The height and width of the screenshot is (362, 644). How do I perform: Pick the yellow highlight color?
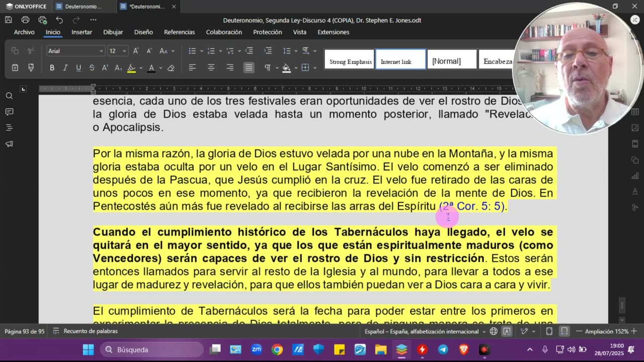coord(131,67)
